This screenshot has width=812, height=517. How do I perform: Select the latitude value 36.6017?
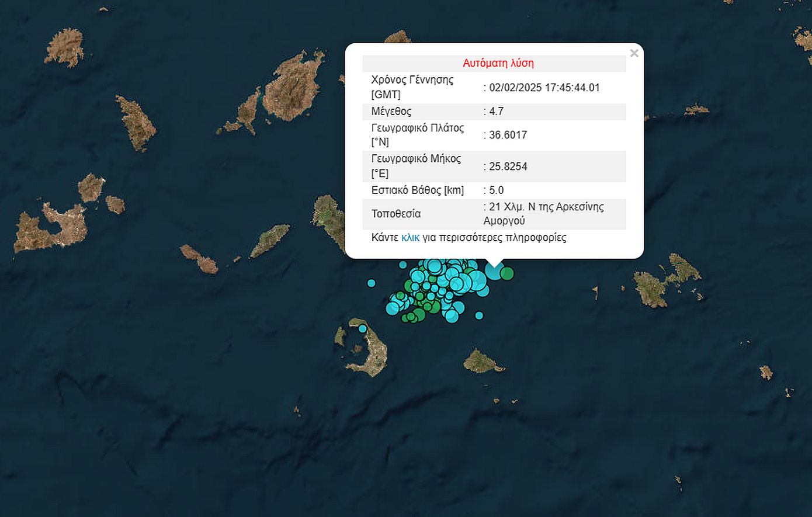pyautogui.click(x=508, y=135)
